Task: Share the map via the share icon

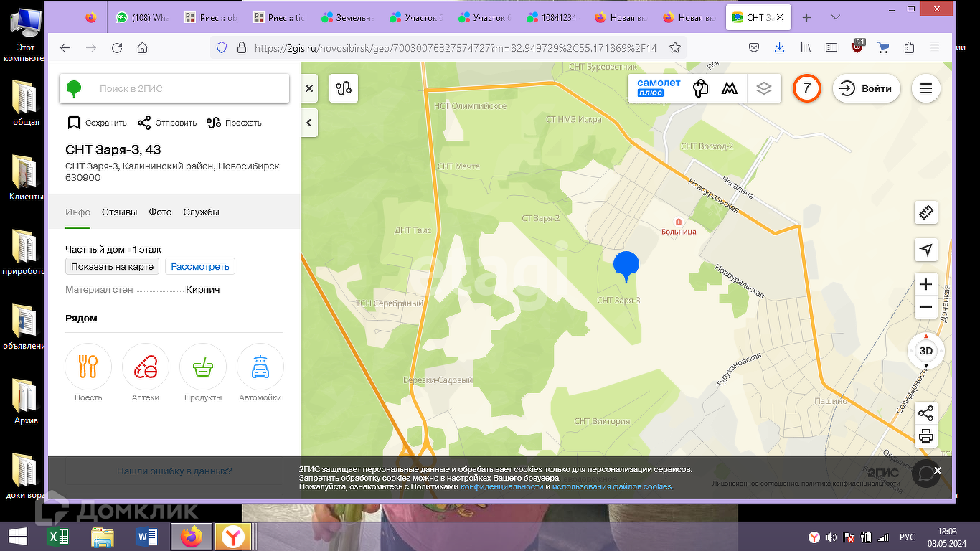Action: (926, 413)
